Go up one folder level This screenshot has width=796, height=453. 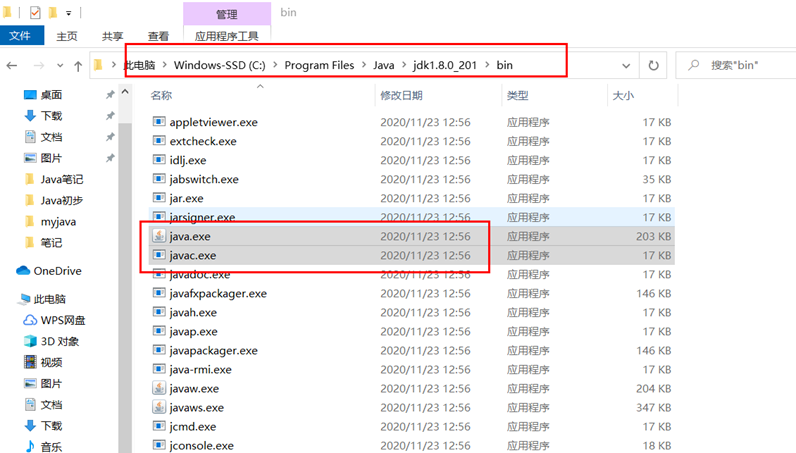pos(78,66)
